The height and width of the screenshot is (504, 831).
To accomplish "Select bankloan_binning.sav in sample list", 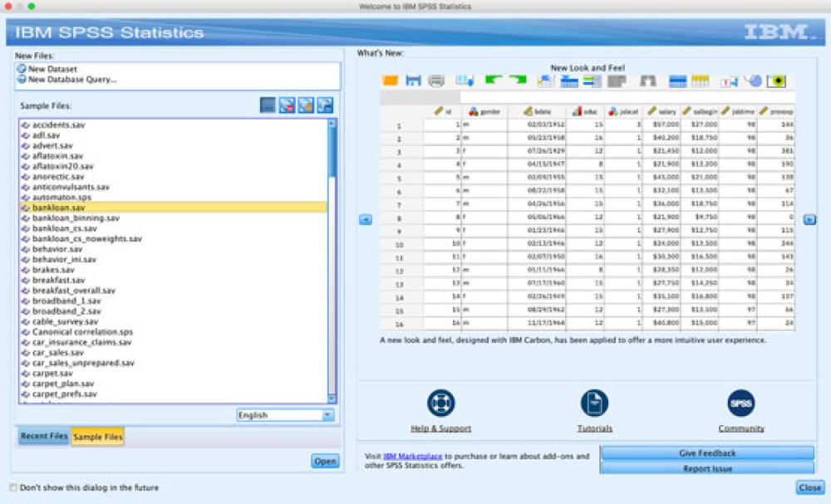I will tap(174, 218).
